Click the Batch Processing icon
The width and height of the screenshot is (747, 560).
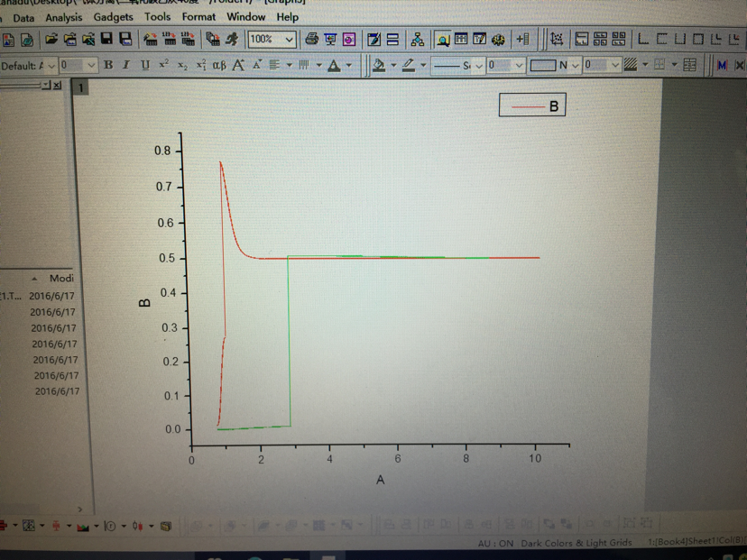(x=213, y=39)
